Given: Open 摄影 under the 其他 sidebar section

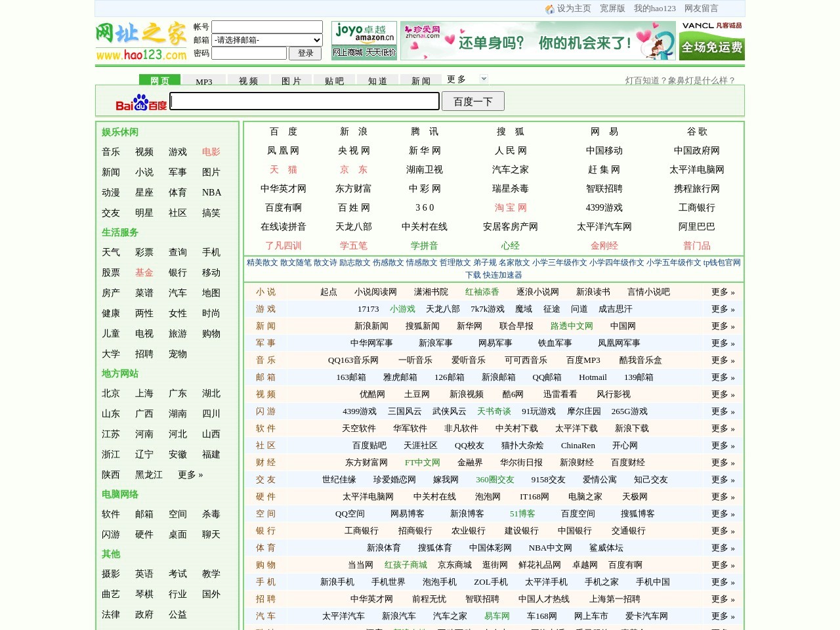Looking at the screenshot, I should [x=111, y=574].
